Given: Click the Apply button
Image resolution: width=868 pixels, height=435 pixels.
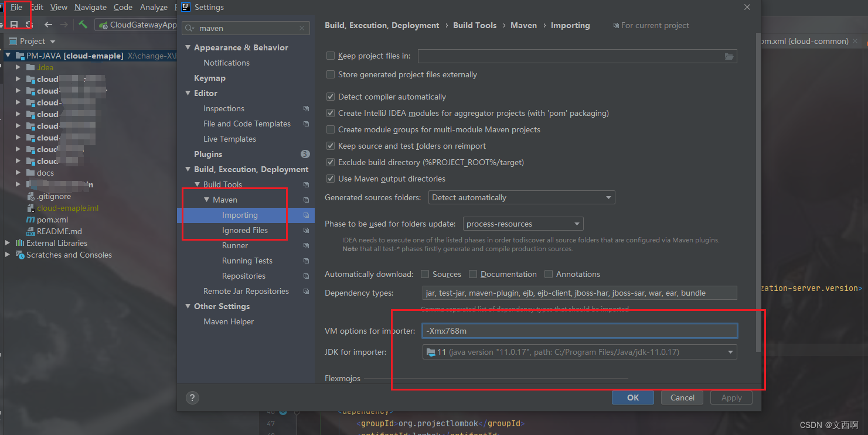Looking at the screenshot, I should tap(731, 398).
